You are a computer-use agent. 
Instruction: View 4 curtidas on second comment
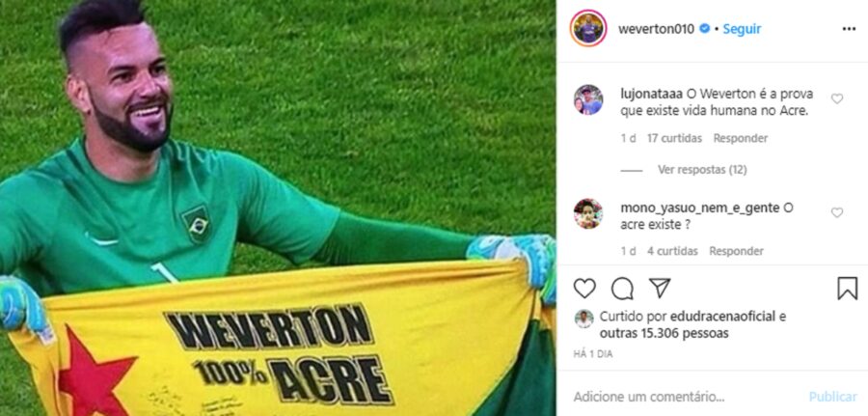pyautogui.click(x=672, y=251)
